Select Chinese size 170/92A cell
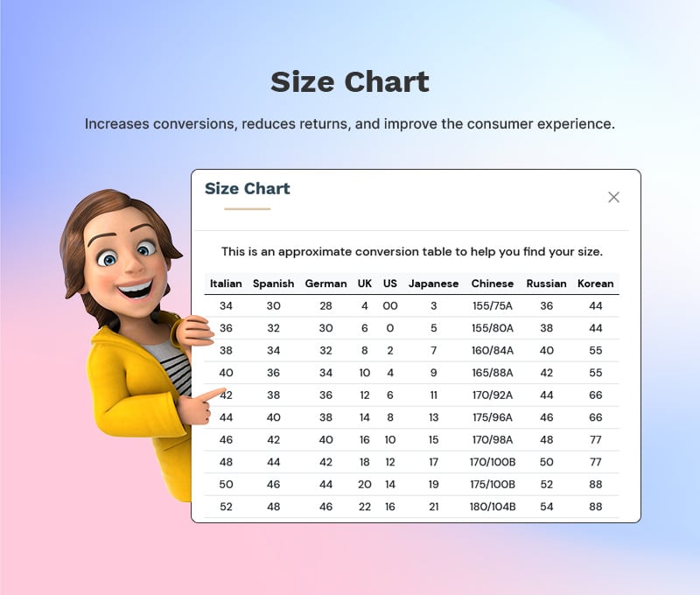This screenshot has width=700, height=595. click(x=492, y=395)
